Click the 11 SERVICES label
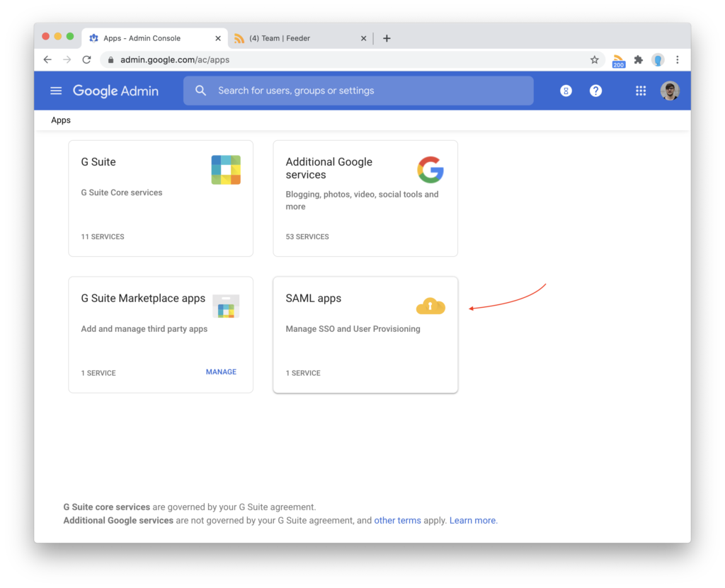Image resolution: width=725 pixels, height=588 pixels. 103,236
